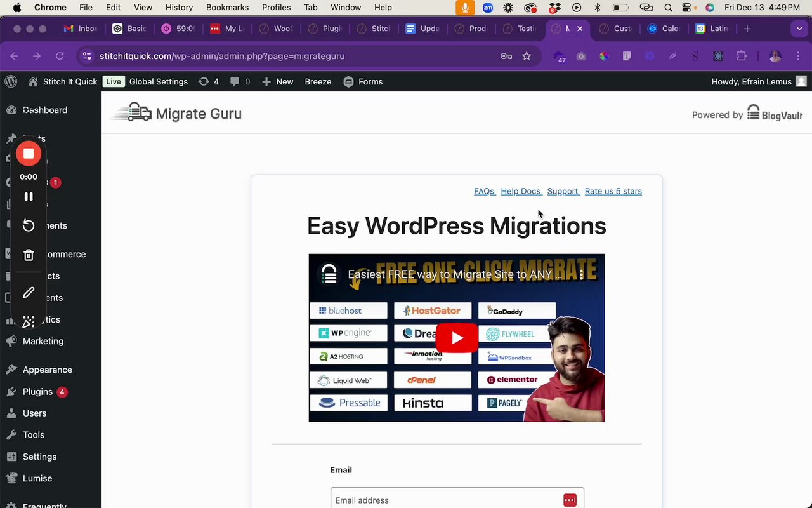The width and height of the screenshot is (812, 508).
Task: Click the WordPress logo in the admin bar
Action: click(11, 81)
